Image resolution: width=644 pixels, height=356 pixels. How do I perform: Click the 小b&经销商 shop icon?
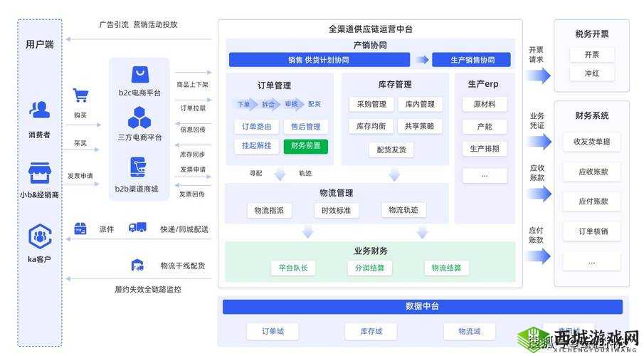pyautogui.click(x=39, y=172)
